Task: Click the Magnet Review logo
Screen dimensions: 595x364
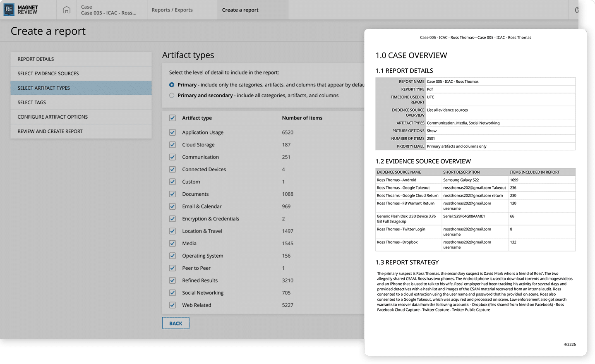Action: [x=21, y=10]
